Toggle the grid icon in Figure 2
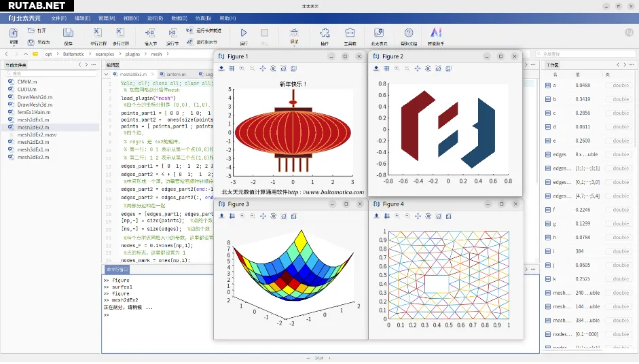Image resolution: width=639 pixels, height=364 pixels. point(386,69)
